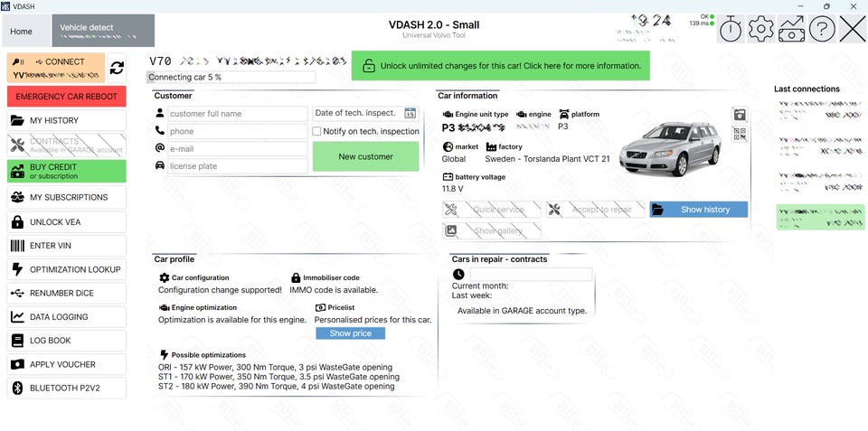This screenshot has height=431, width=868.
Task: Click ST2 - 180 kW Power optimization line
Action: click(277, 386)
